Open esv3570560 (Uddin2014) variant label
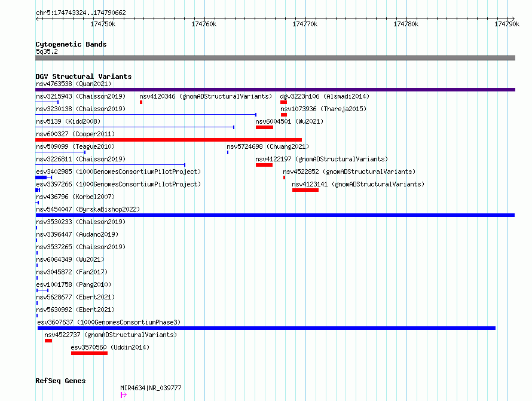 (x=110, y=347)
